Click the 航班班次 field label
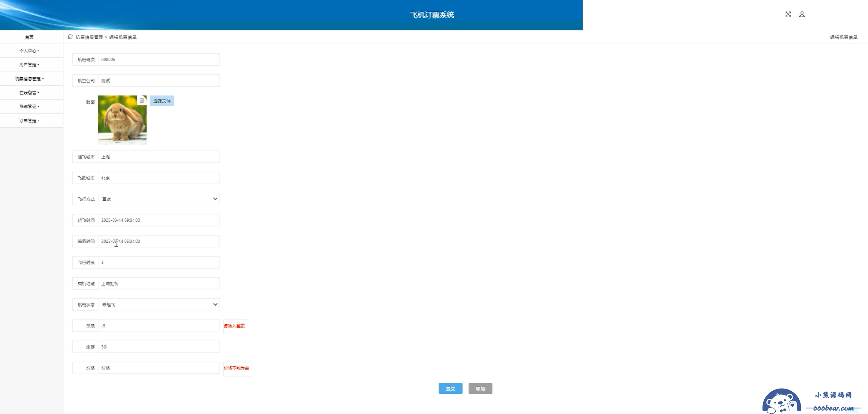The image size is (868, 414). 86,60
